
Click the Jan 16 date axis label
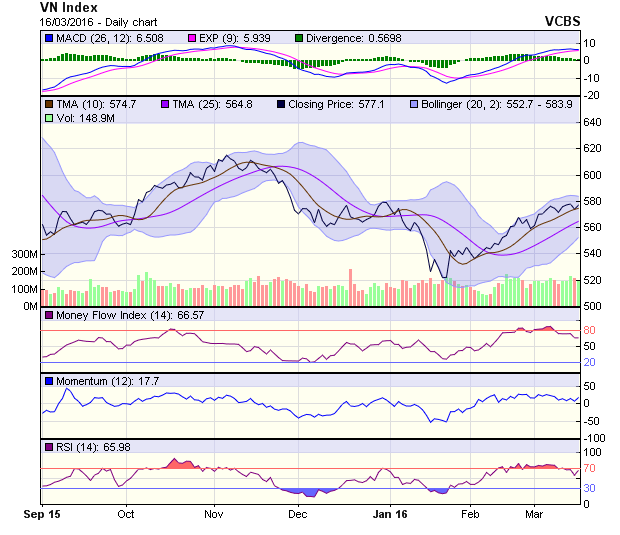pos(389,514)
